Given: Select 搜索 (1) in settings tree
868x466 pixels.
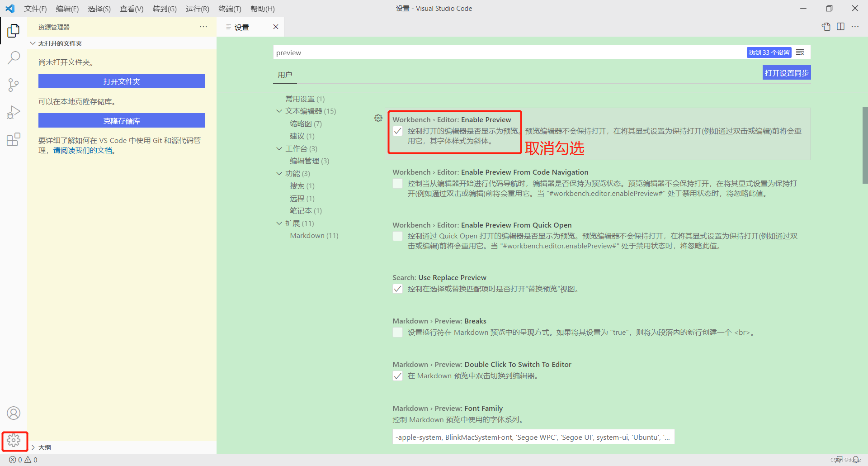Looking at the screenshot, I should tap(302, 185).
